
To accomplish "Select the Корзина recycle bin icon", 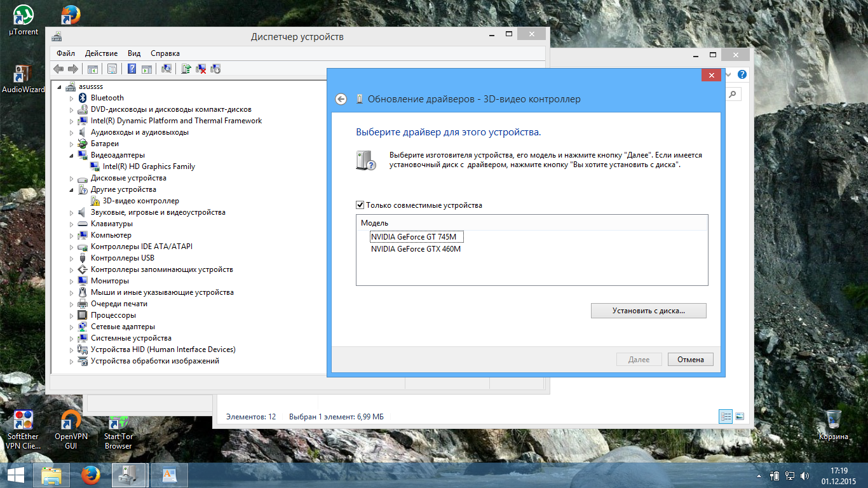I will pyautogui.click(x=833, y=425).
